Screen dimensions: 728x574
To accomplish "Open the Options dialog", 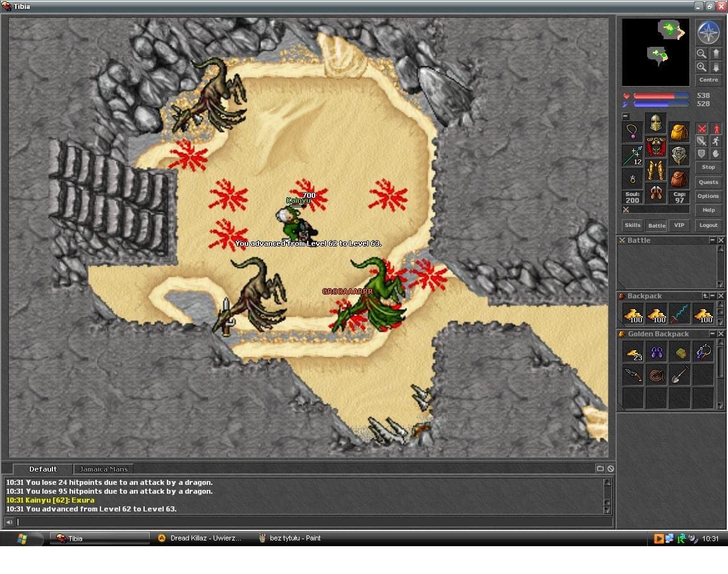I will click(708, 196).
